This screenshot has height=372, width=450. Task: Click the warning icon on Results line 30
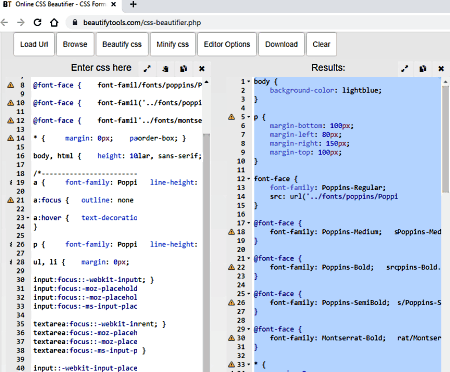tap(231, 338)
